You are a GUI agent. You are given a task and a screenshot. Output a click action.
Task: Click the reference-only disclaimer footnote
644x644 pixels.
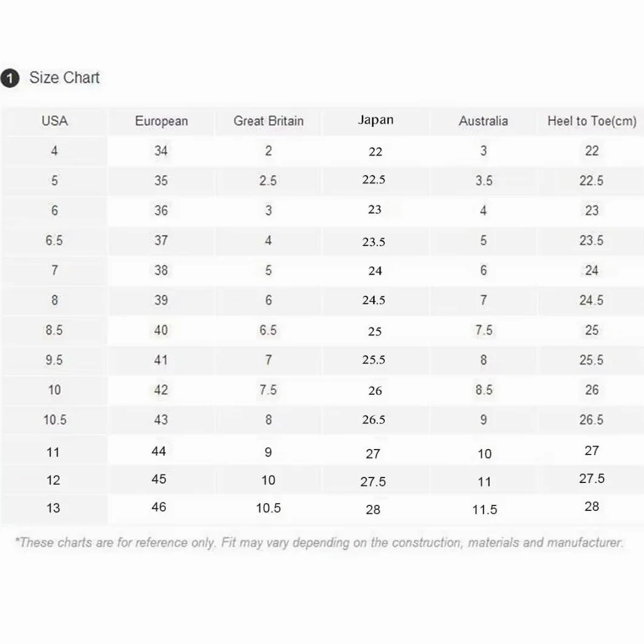coord(319,543)
